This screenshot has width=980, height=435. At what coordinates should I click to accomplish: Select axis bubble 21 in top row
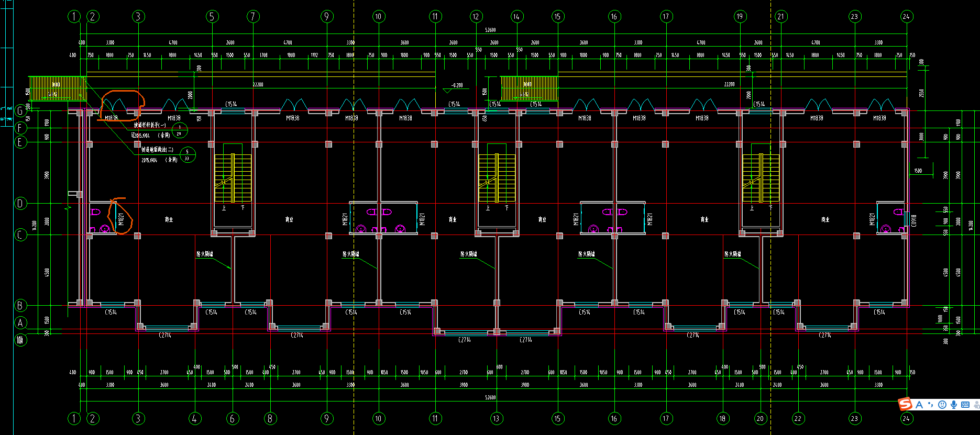[781, 16]
